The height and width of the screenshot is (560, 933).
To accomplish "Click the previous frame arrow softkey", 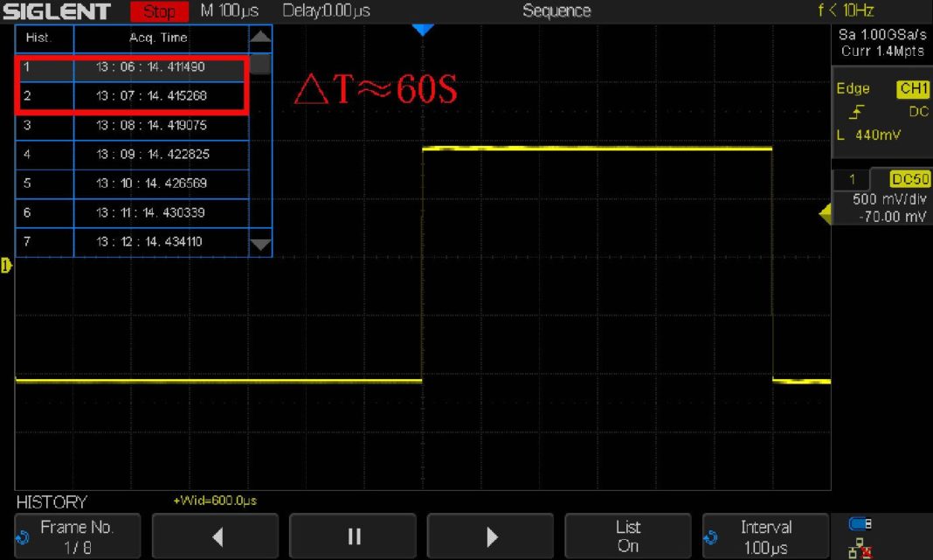I will click(215, 536).
